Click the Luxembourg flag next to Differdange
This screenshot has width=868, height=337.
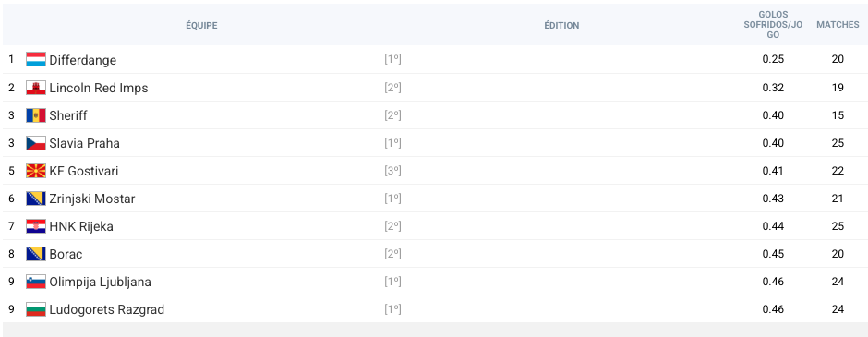[x=36, y=60]
